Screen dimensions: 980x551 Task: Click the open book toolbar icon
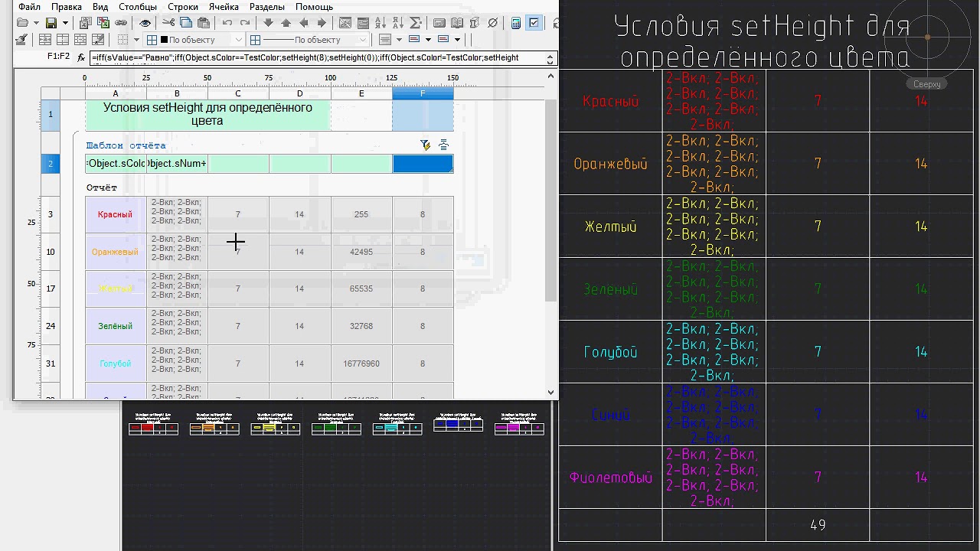pyautogui.click(x=457, y=23)
